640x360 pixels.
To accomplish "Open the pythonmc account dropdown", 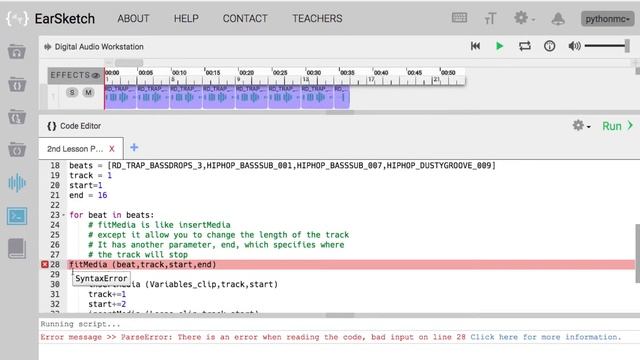I will (607, 19).
